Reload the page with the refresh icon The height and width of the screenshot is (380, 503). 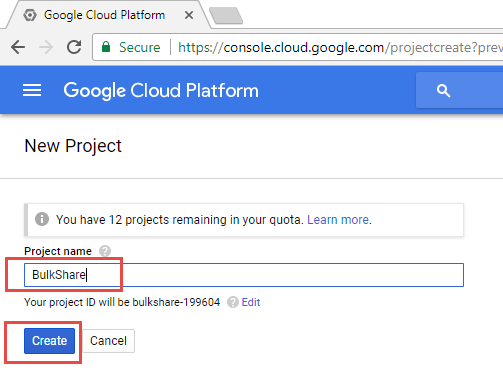point(74,47)
